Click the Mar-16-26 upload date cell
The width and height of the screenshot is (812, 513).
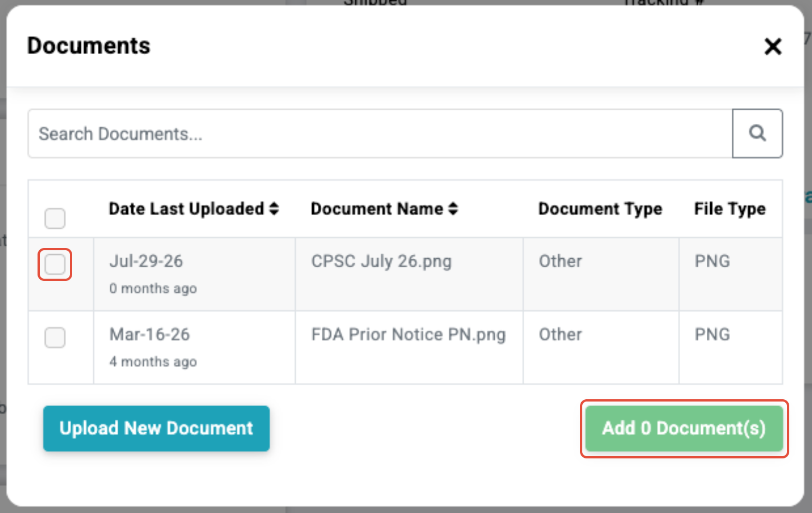click(x=150, y=334)
